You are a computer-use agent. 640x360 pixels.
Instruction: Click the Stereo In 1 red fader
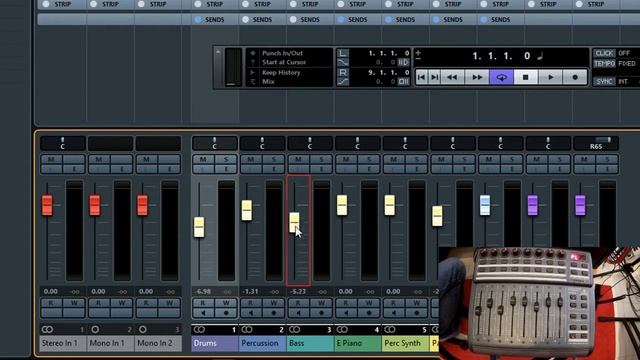(x=47, y=205)
